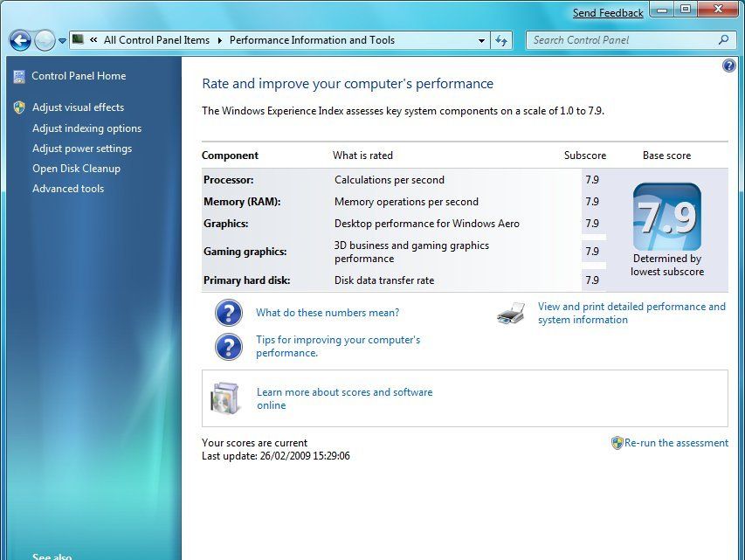Click the Control Panel Home icon in sidebar
Viewport: 745px width, 560px height.
(x=18, y=76)
